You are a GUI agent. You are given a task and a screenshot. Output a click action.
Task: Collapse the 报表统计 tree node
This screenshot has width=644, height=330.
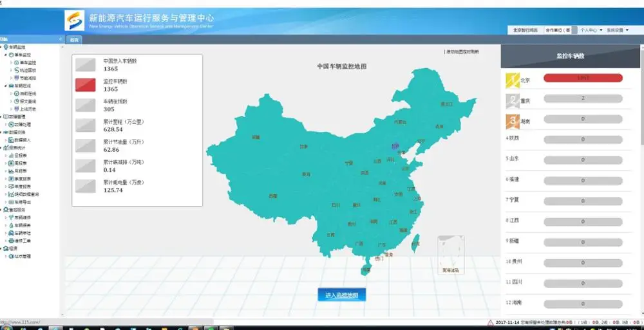(1, 148)
